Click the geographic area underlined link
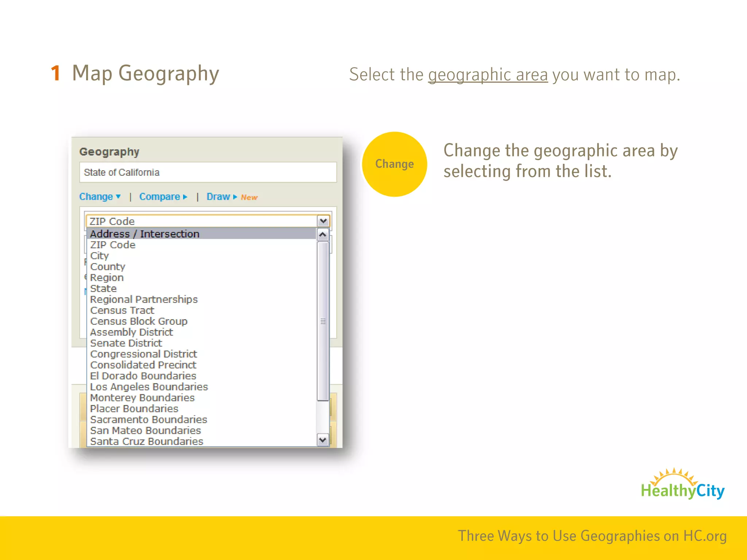747x560 pixels. click(x=488, y=75)
